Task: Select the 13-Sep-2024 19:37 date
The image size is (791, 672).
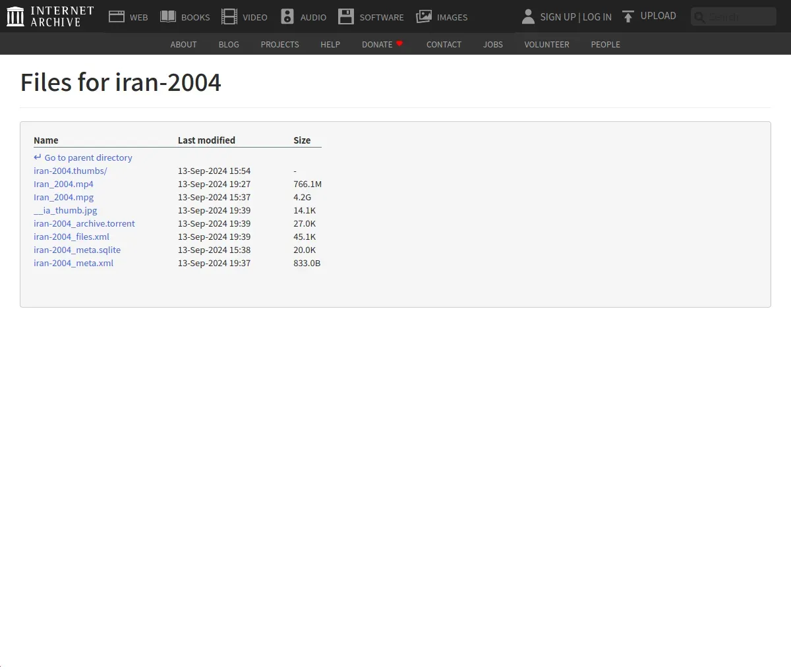Action: click(214, 263)
